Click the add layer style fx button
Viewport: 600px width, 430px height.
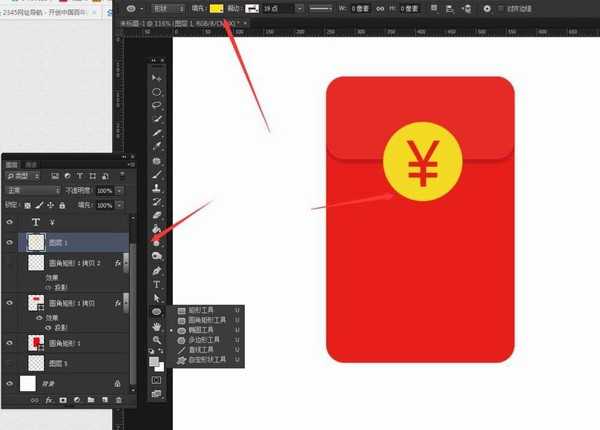[48, 400]
